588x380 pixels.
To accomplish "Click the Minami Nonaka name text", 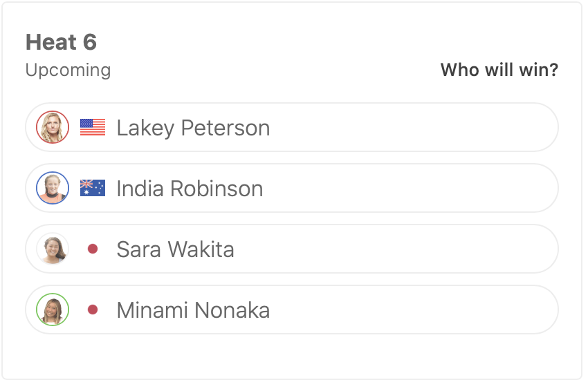I will [x=193, y=310].
